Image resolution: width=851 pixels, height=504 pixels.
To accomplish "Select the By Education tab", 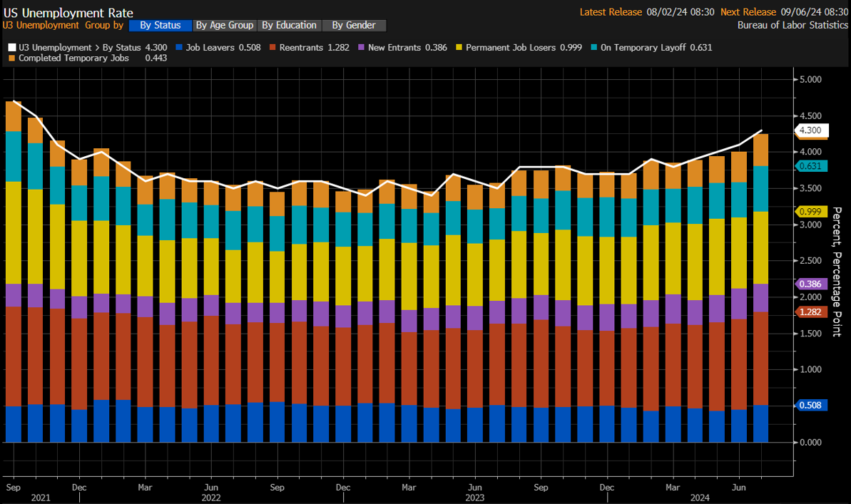I will click(287, 25).
